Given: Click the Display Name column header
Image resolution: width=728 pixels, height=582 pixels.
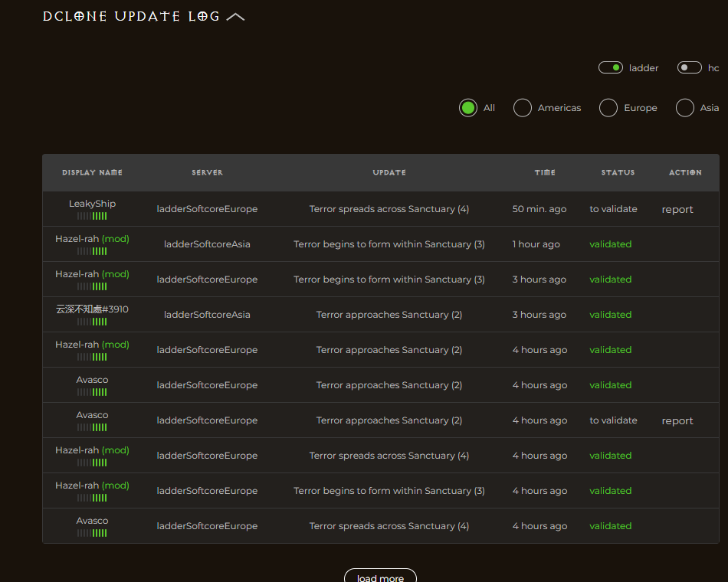Looking at the screenshot, I should [x=92, y=173].
